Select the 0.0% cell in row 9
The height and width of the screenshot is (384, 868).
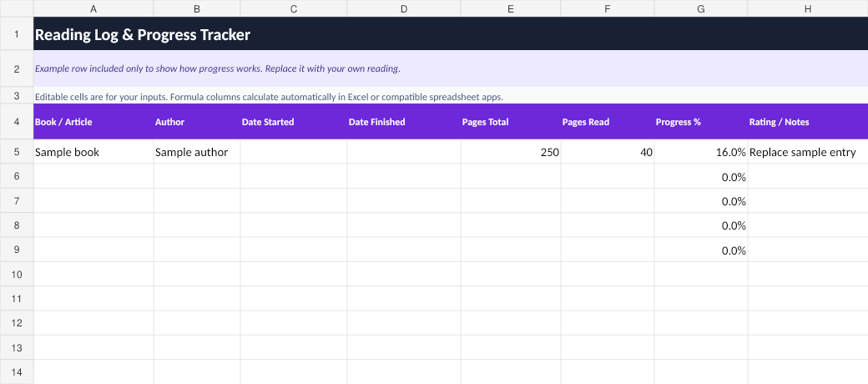coord(701,250)
